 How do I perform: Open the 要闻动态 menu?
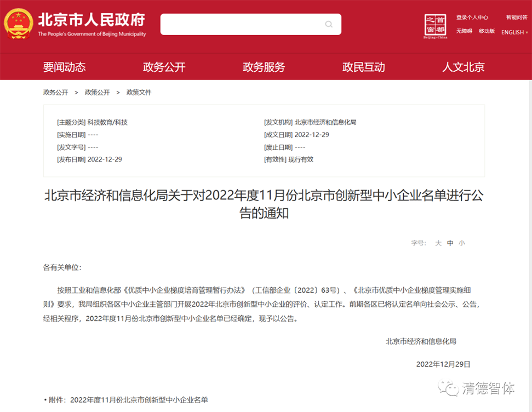point(65,67)
